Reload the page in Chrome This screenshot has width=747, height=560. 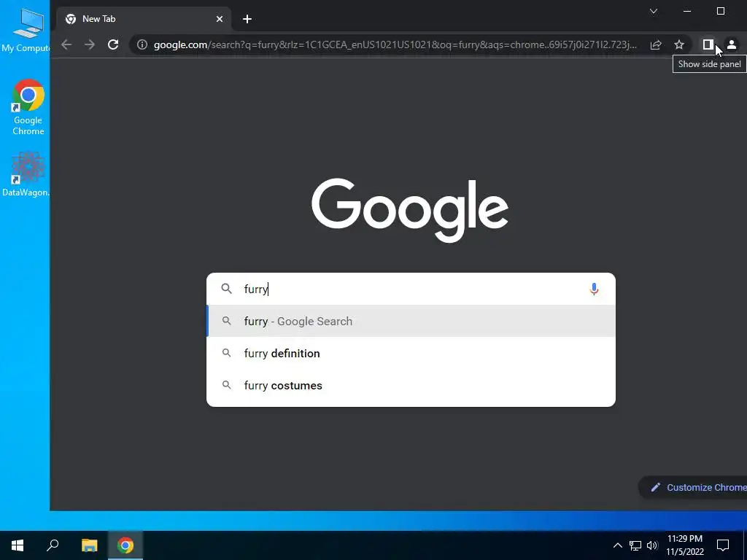point(113,44)
